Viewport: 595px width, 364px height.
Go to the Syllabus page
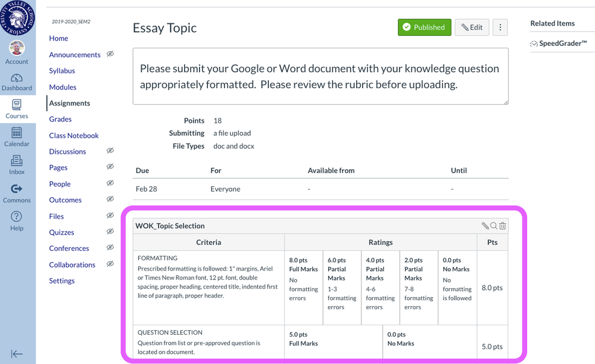[61, 70]
